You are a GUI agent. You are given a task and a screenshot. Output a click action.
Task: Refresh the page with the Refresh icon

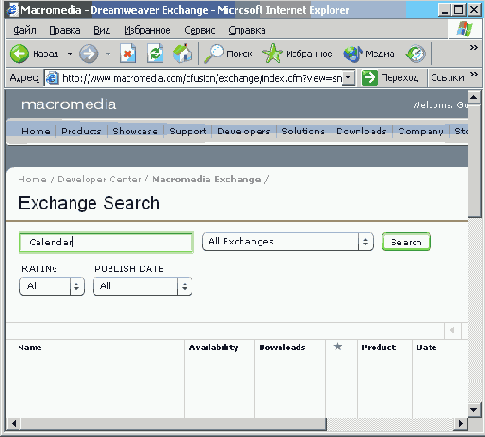point(155,53)
